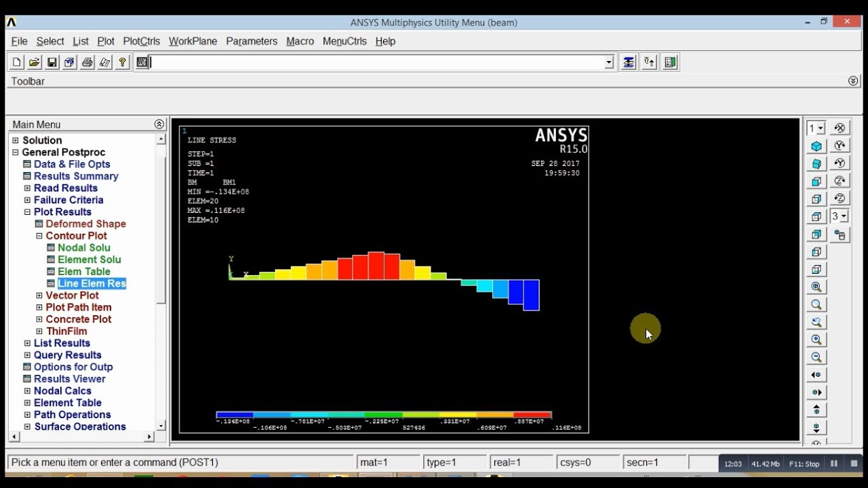Open the MenuCtrls menu
The width and height of the screenshot is (868, 488).
point(344,41)
